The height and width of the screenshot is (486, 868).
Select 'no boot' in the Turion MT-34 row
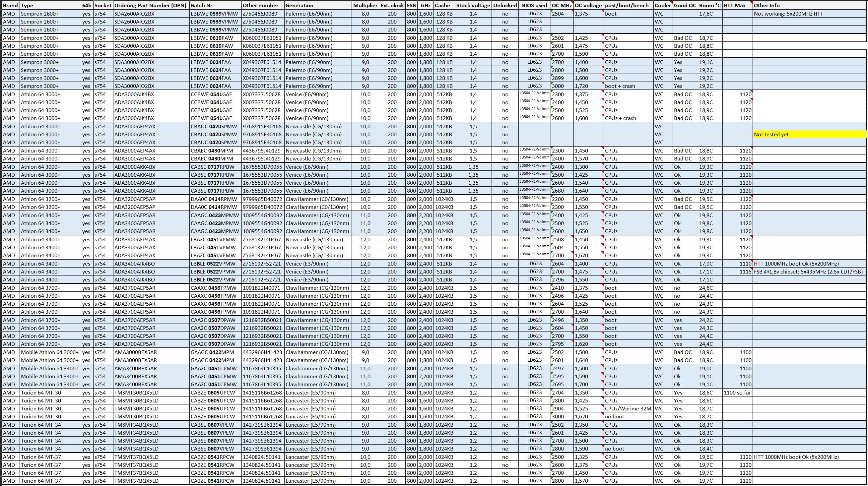pos(629,449)
